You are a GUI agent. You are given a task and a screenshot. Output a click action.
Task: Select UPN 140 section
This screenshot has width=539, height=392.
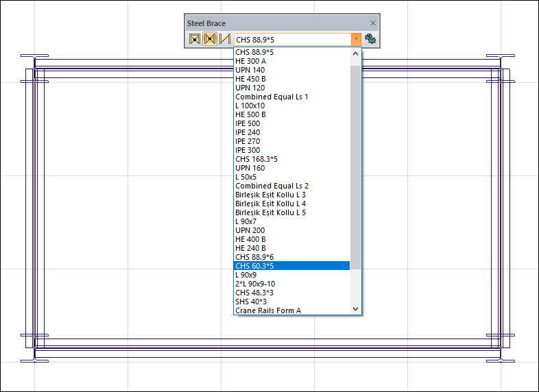(x=250, y=70)
